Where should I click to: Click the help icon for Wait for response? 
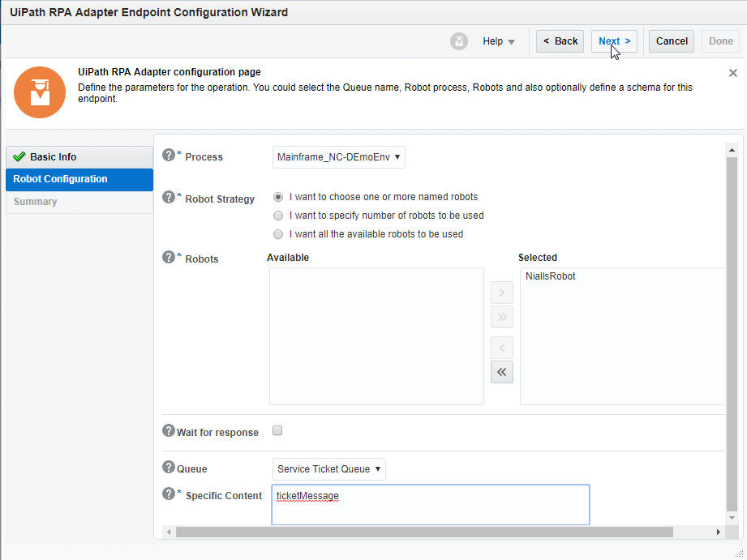168,430
